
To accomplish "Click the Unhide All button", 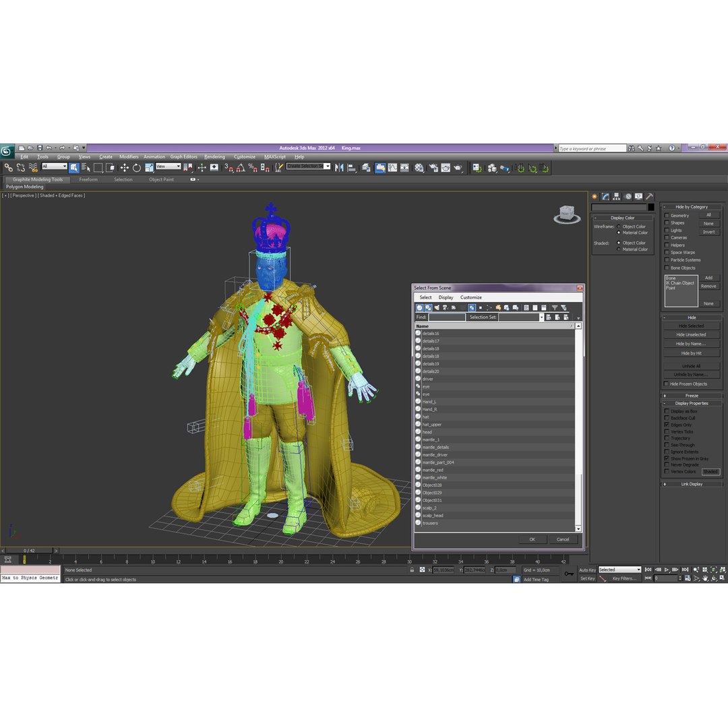I will 692,366.
